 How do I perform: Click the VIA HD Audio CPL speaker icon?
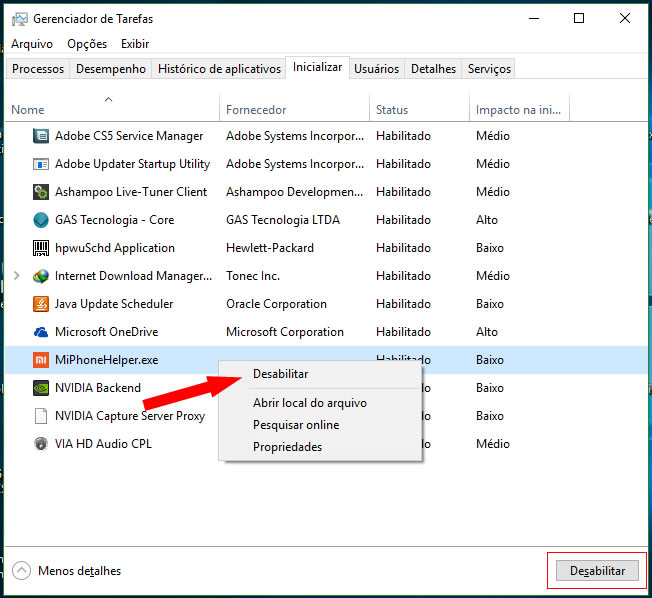41,444
